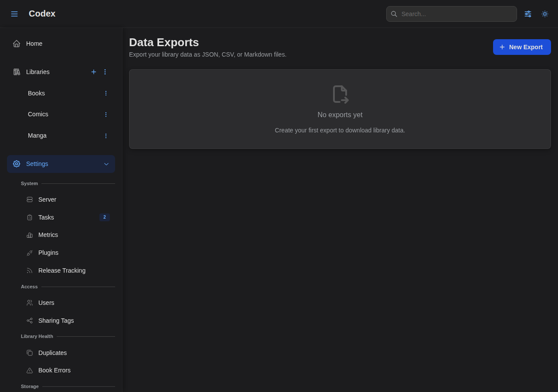Click the Tasks count badge 2

click(x=105, y=217)
